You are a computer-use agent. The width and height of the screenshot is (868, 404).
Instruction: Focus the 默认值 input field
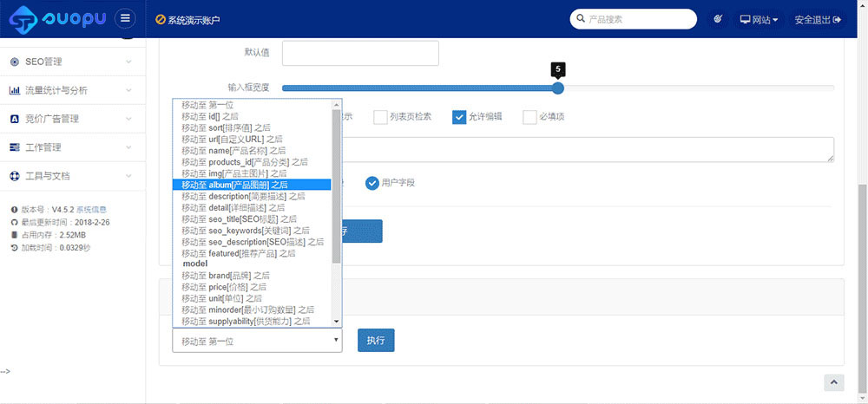click(360, 53)
